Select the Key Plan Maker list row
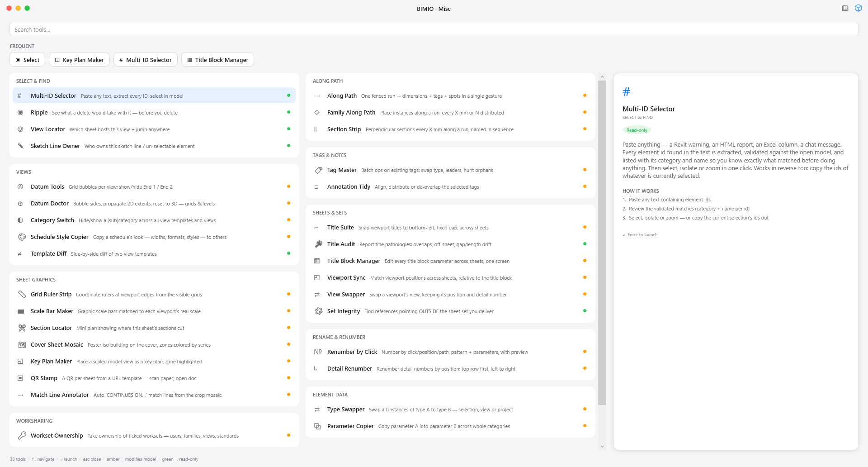Viewport: 868px width, 467px height. 154,361
